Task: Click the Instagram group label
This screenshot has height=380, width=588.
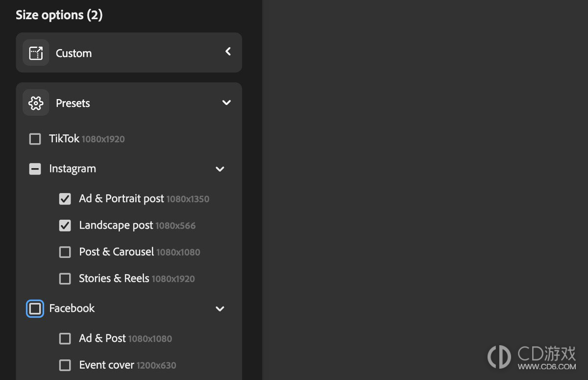Action: [x=73, y=169]
